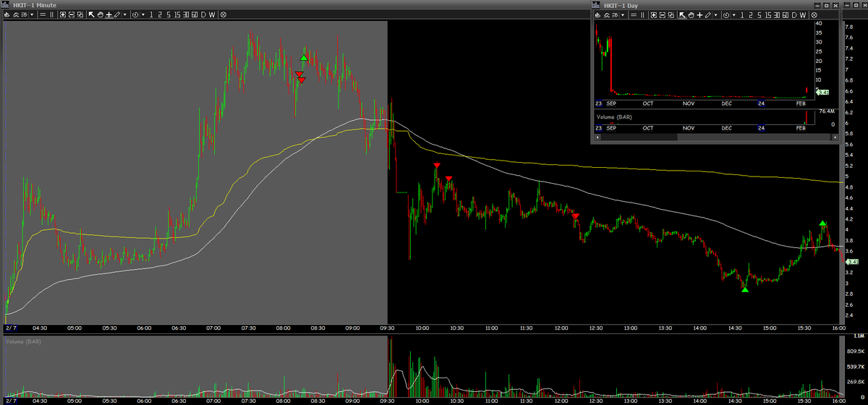Open chart settings icon in 1 Day toolbar
This screenshot has height=405, width=868.
pos(616,14)
